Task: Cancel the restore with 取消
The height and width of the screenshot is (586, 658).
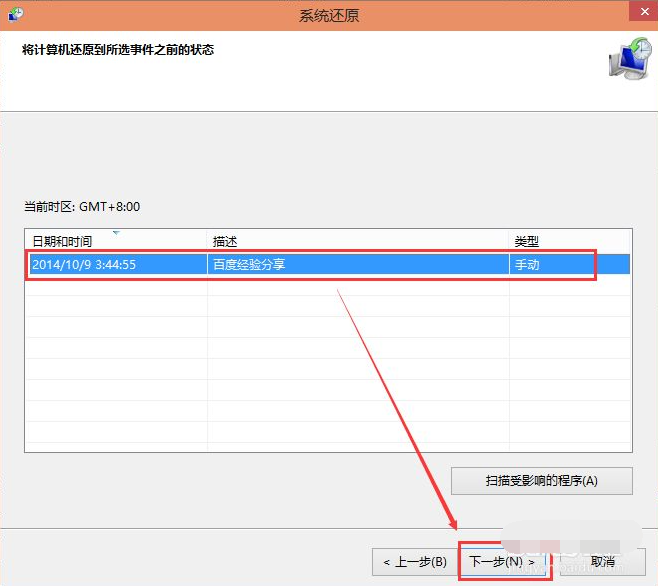Action: [x=603, y=562]
